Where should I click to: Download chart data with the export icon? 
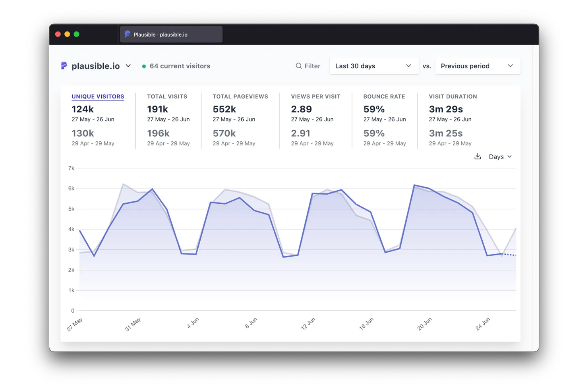click(x=478, y=156)
